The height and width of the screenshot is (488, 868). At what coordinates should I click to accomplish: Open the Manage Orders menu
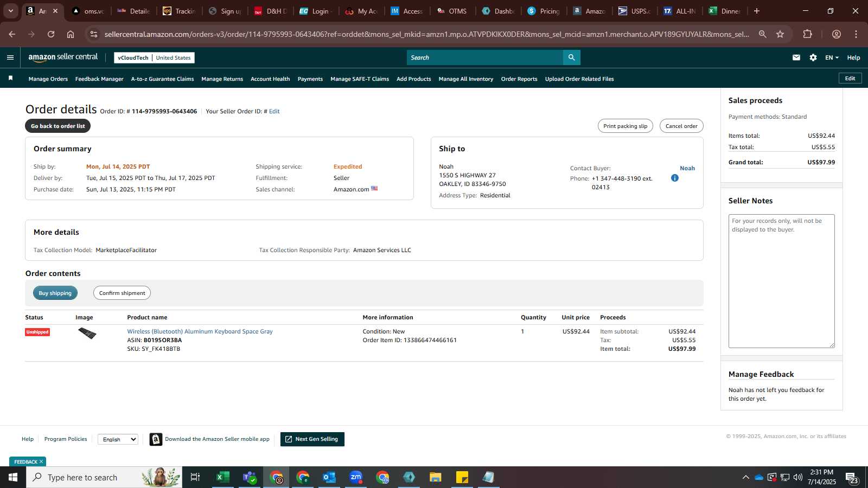point(48,79)
